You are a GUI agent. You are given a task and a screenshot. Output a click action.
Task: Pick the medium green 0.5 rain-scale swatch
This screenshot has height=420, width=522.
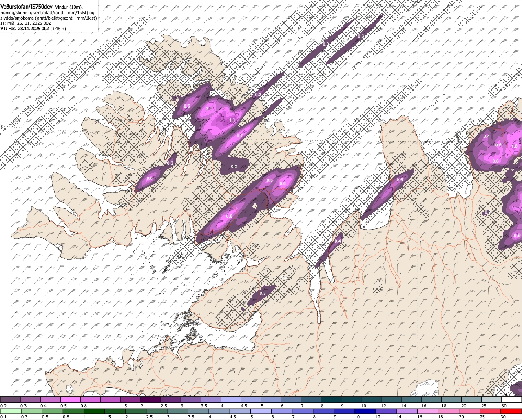[52, 412]
